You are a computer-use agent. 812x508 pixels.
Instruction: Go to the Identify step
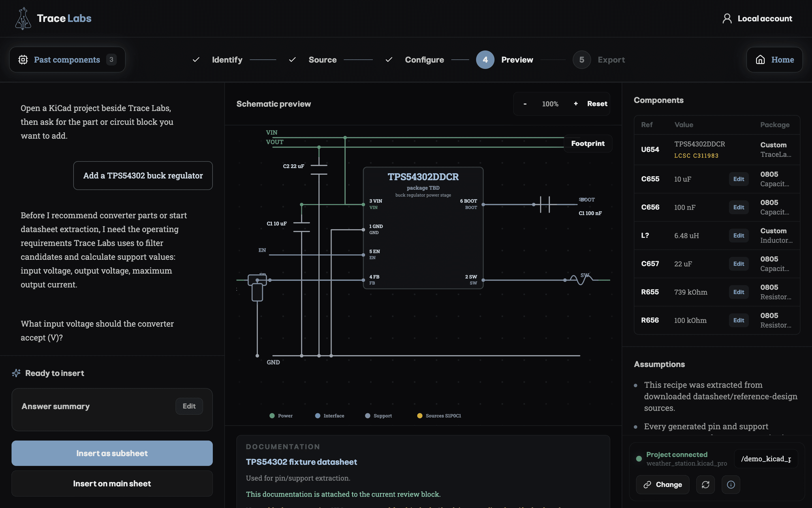coord(227,60)
